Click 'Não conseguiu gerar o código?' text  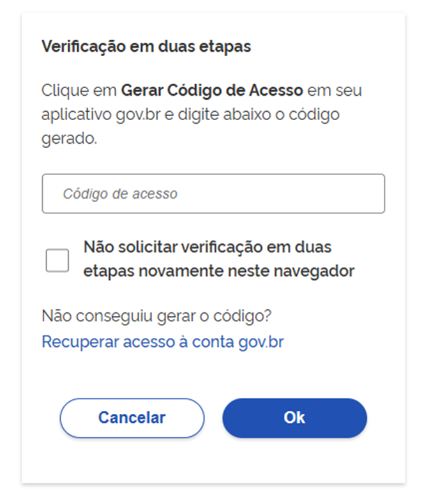[x=156, y=316]
